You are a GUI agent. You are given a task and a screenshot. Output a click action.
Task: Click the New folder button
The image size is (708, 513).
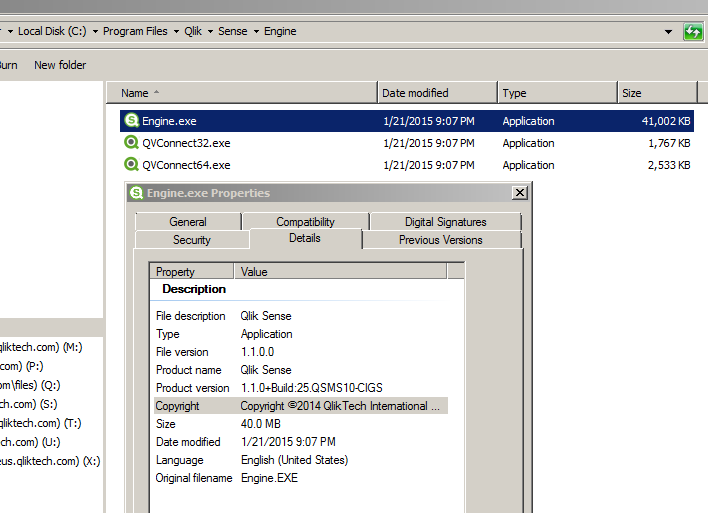click(x=60, y=65)
